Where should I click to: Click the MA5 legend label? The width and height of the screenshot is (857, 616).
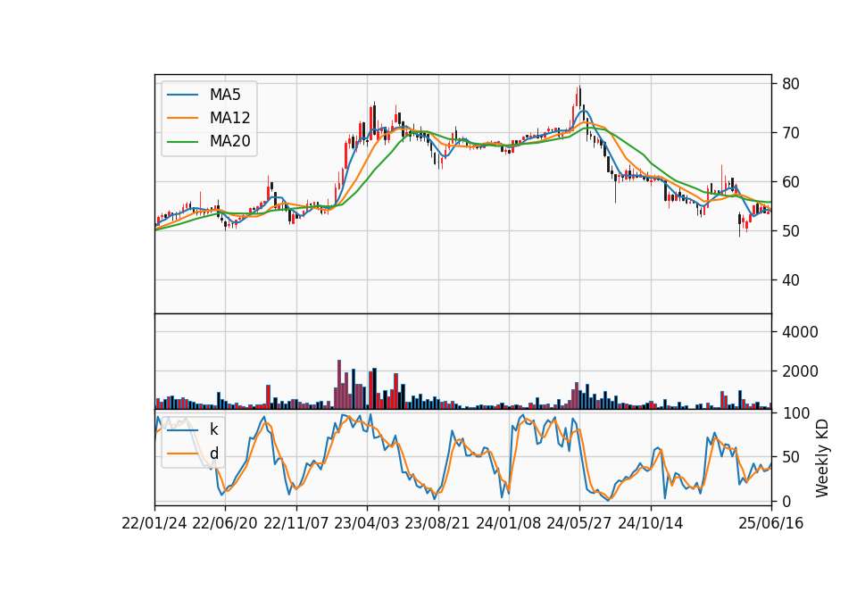pos(225,95)
